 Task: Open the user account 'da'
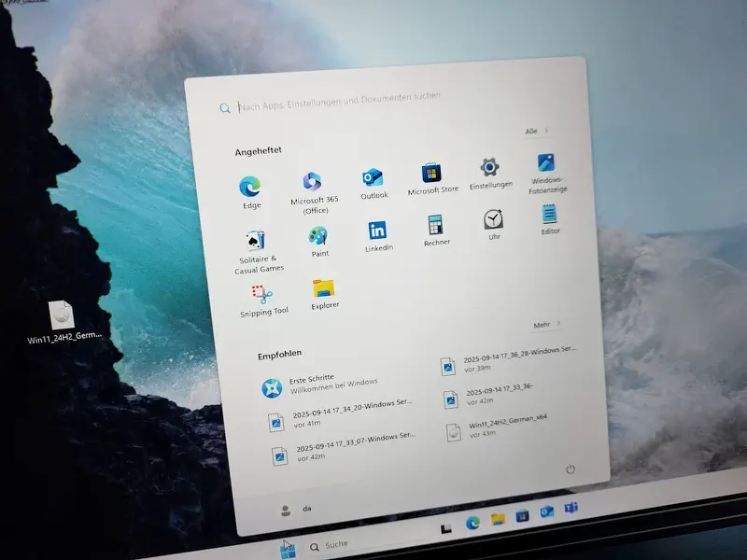(295, 510)
